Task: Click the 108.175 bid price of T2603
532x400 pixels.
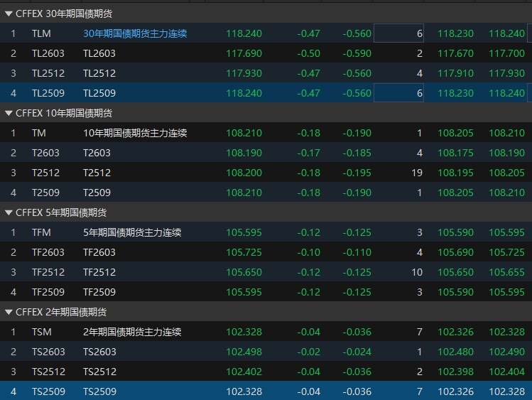Action: (x=455, y=153)
